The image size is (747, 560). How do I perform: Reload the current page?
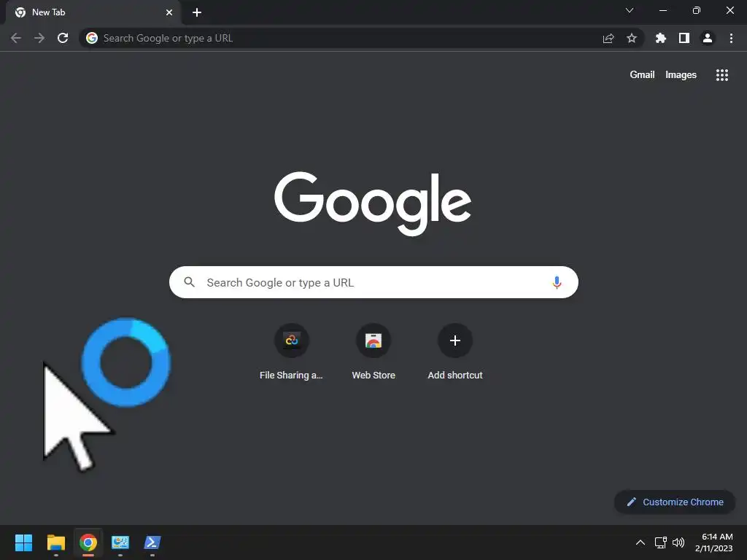pyautogui.click(x=63, y=38)
